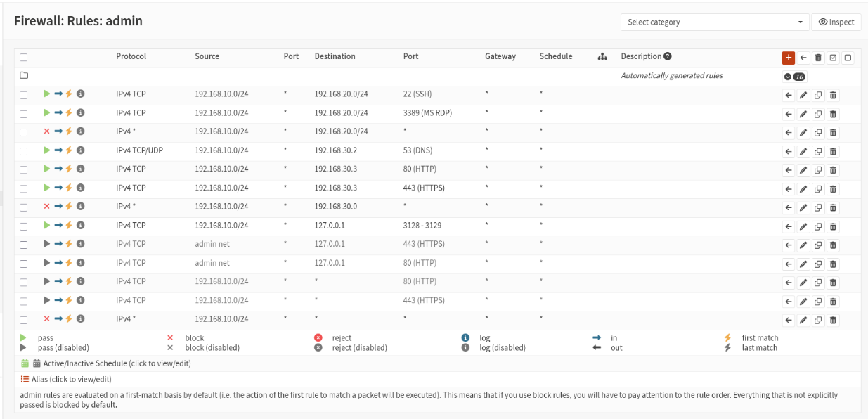Viewport: 868px width, 419px height.
Task: Expand the Automatically generated rules folder icon
Action: pos(24,75)
